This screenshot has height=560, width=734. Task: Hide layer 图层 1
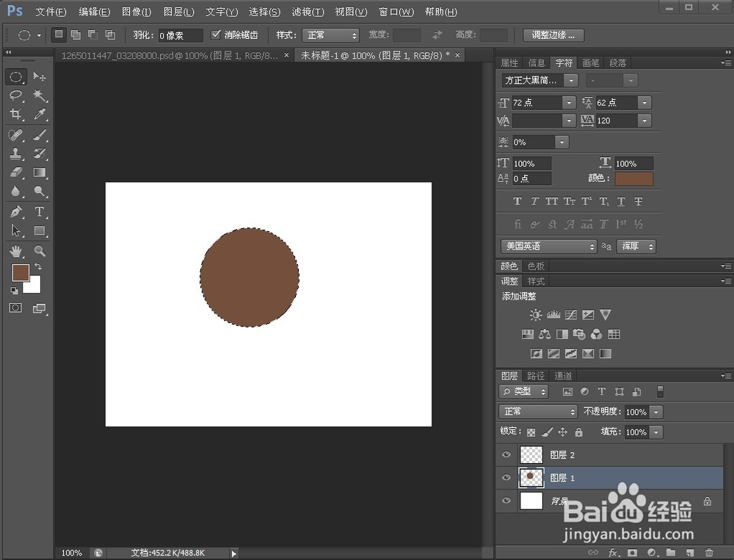(x=506, y=478)
